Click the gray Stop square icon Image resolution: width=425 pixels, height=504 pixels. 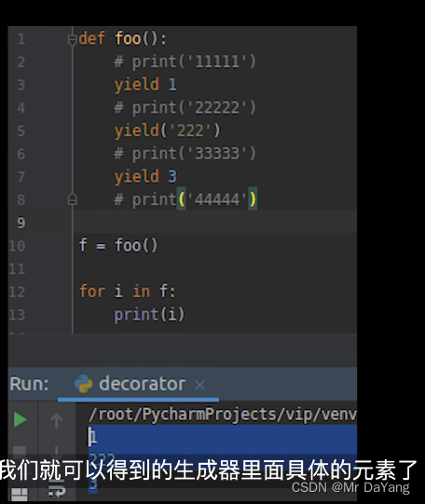20,451
